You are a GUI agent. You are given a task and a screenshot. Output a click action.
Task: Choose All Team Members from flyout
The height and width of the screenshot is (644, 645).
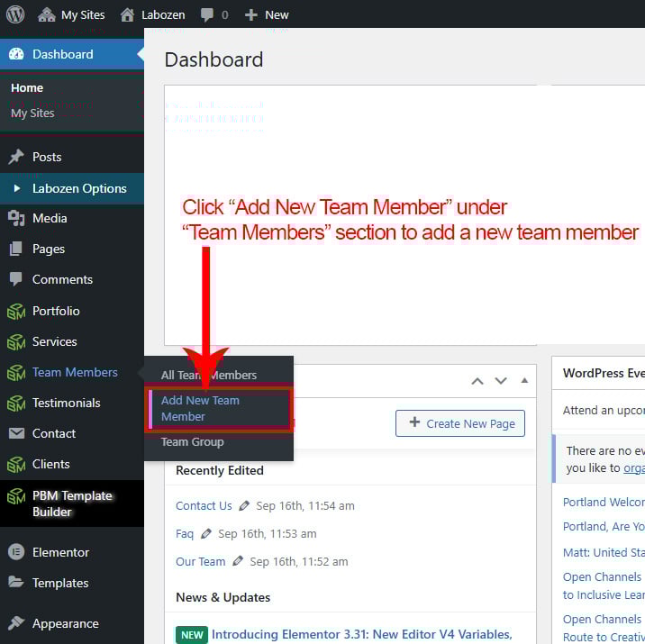209,375
